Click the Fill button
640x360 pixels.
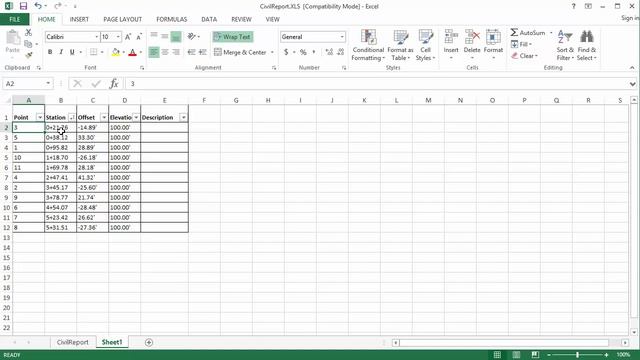click(x=521, y=44)
